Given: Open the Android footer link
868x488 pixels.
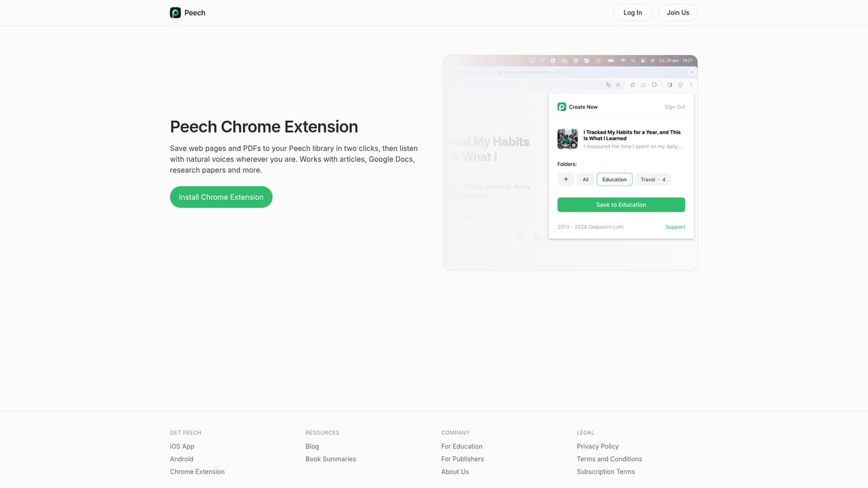Looking at the screenshot, I should click(182, 459).
